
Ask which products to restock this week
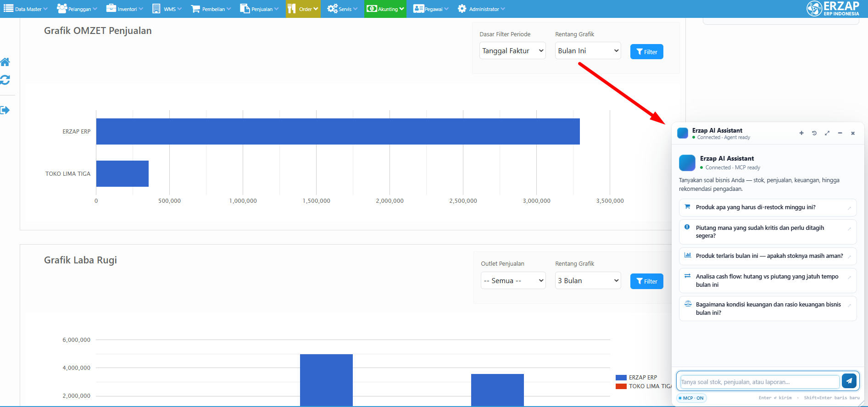coord(768,207)
